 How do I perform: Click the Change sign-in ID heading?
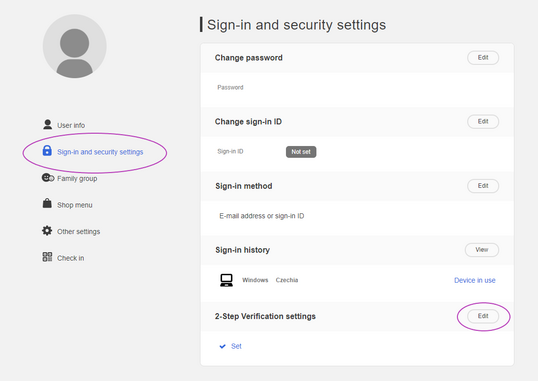[248, 122]
